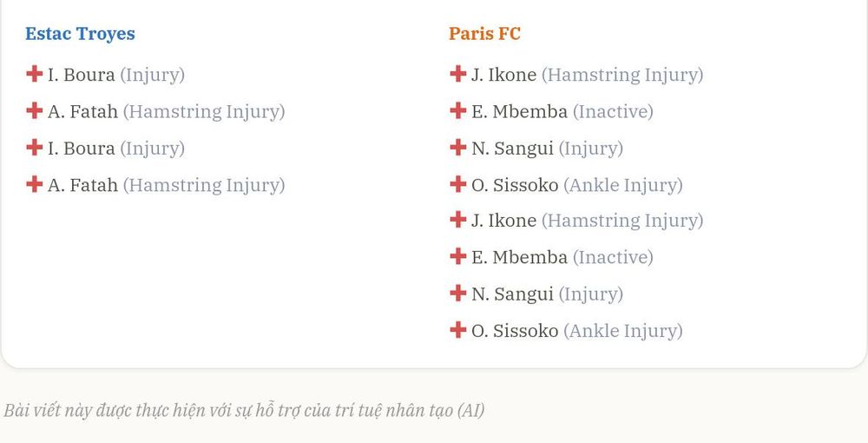
Task: Click the first O. Sissoko Ankle Injury status text
Action: click(622, 185)
